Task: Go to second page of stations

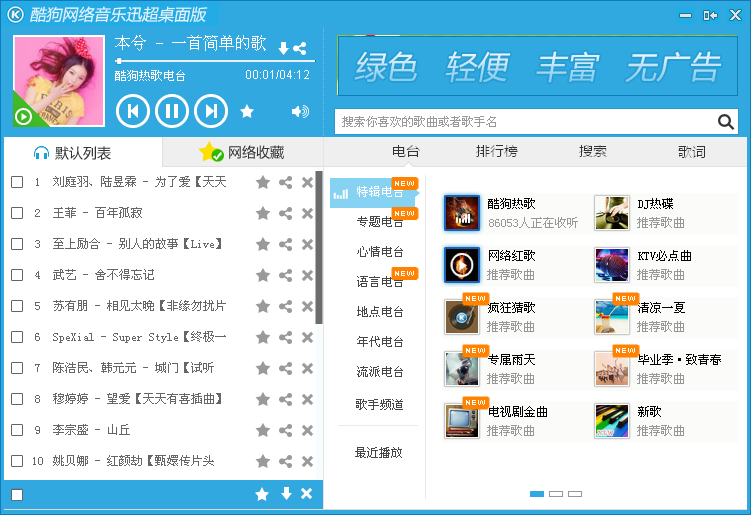Action: tap(556, 494)
